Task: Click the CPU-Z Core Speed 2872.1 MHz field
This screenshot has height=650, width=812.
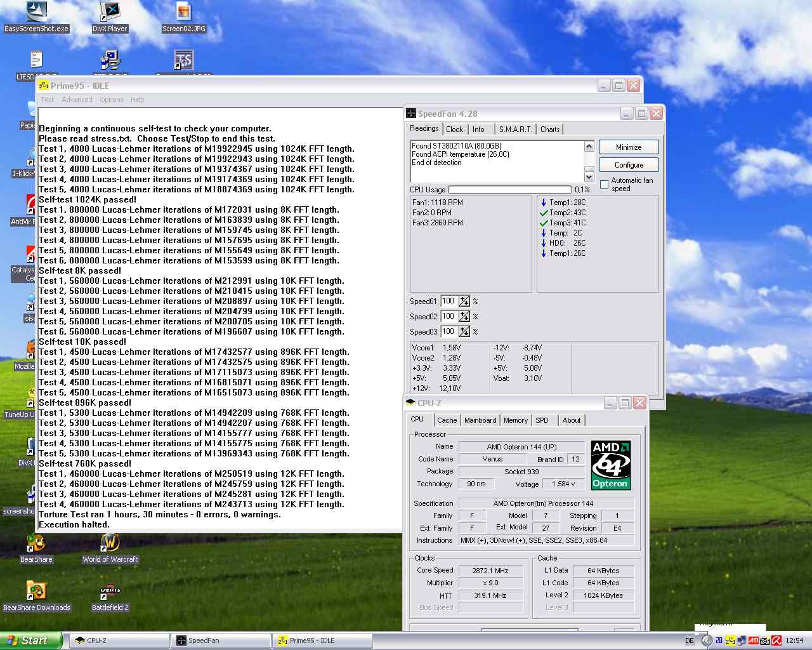Action: (x=490, y=571)
